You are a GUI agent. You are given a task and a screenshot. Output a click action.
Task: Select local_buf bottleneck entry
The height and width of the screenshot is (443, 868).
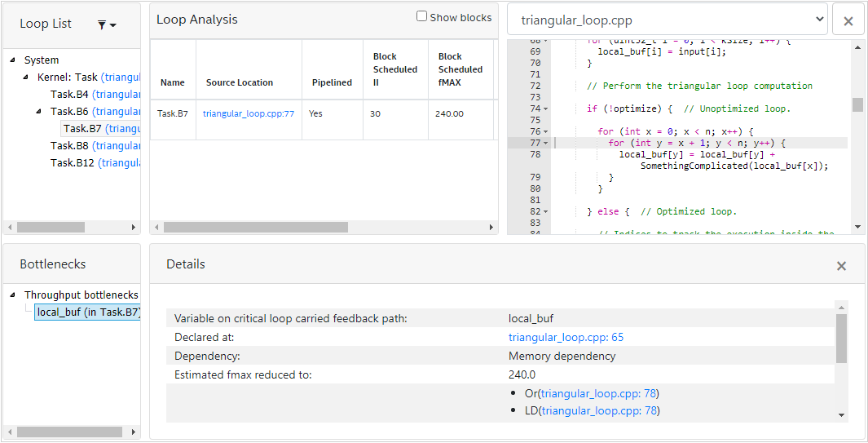click(88, 312)
